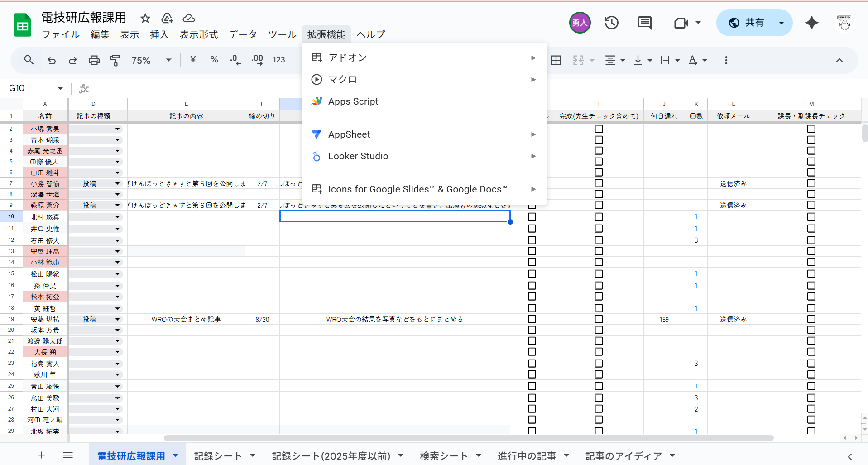Viewport: 868px width, 465px height.
Task: Open the comments panel icon
Action: 644,23
